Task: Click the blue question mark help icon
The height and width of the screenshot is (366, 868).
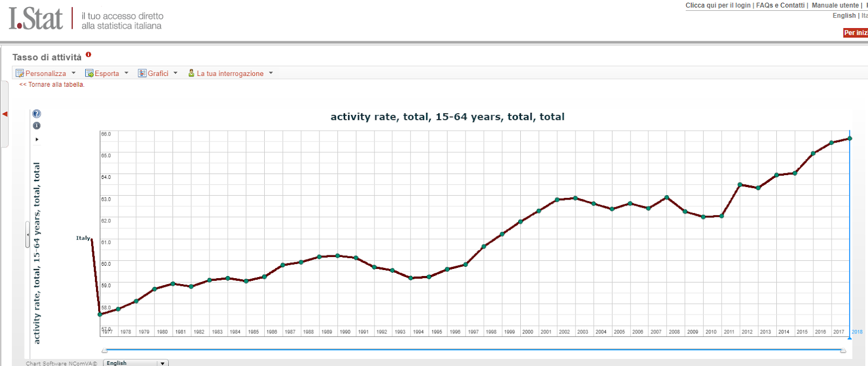Action: point(36,114)
